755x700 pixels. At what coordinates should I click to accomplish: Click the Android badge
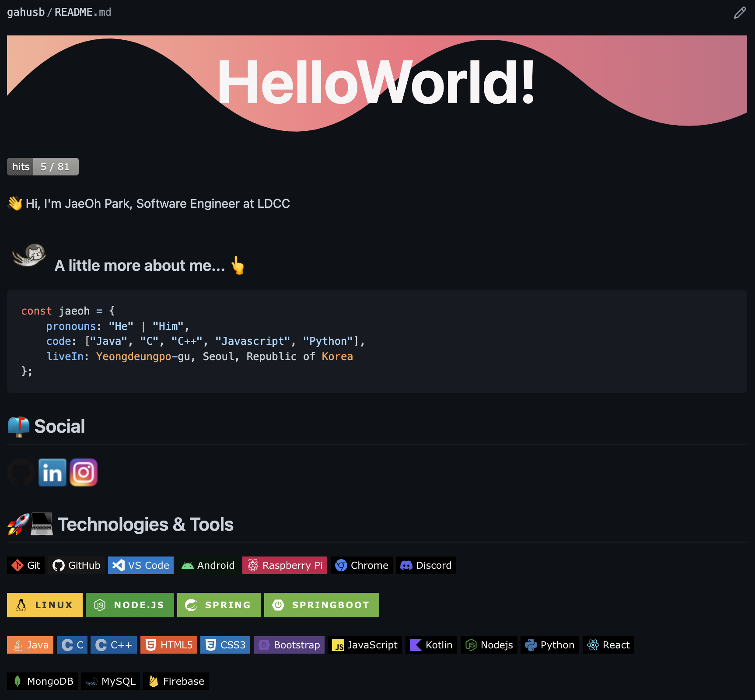click(208, 565)
